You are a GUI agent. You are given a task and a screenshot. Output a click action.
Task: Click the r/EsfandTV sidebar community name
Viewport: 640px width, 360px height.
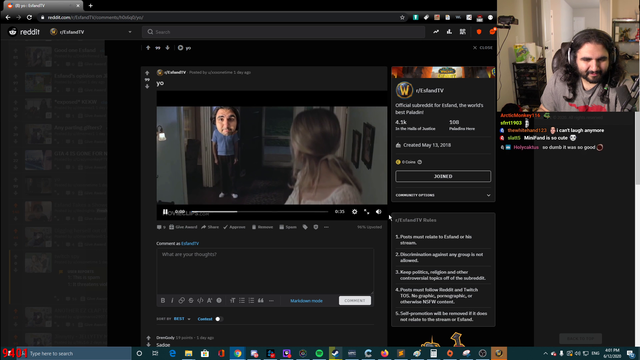429,91
